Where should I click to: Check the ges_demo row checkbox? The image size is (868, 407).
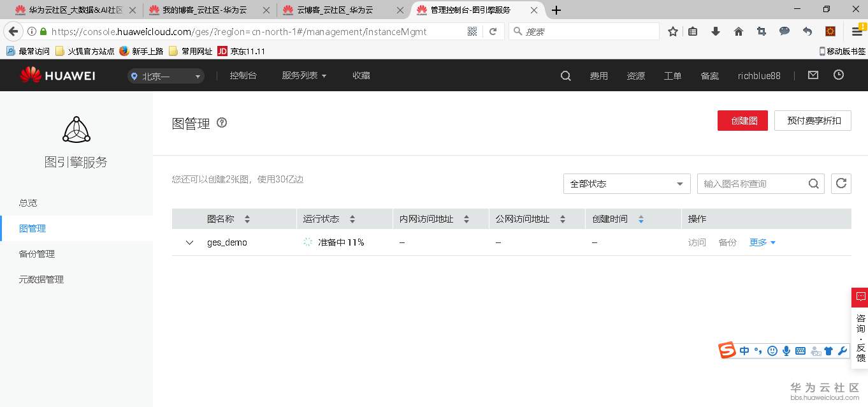[x=189, y=242]
